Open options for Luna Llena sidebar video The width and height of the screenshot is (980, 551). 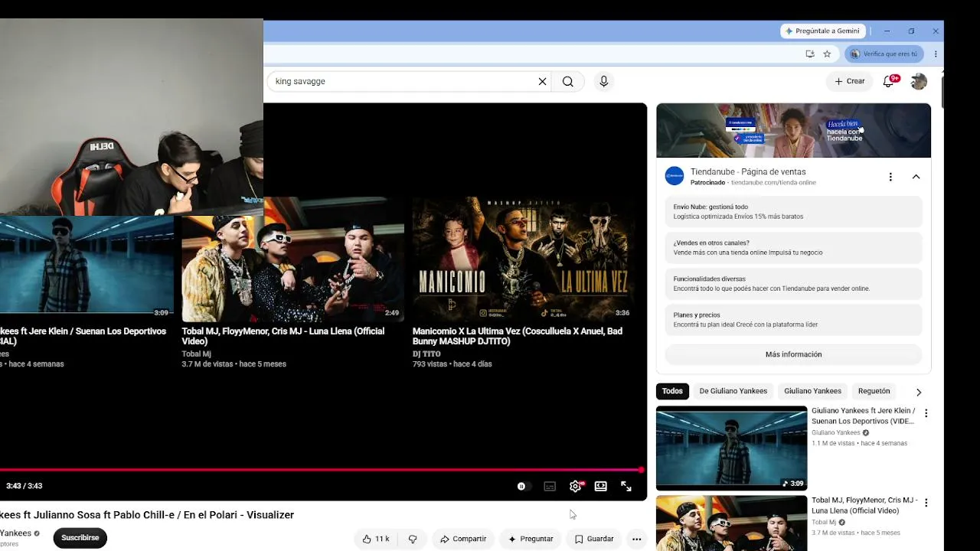pyautogui.click(x=926, y=503)
